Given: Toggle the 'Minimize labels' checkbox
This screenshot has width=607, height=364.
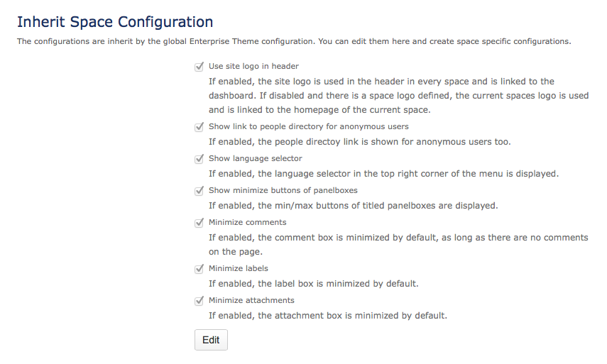Looking at the screenshot, I should click(x=199, y=269).
